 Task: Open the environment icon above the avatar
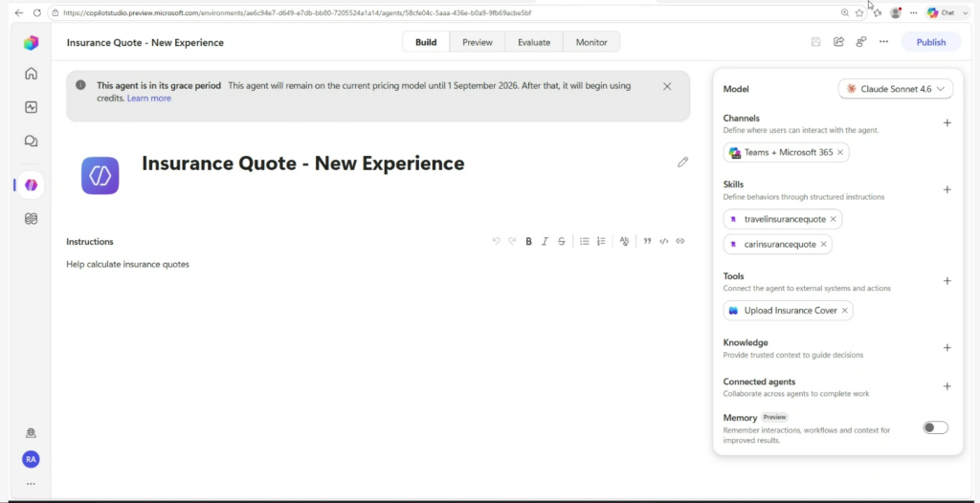31,433
